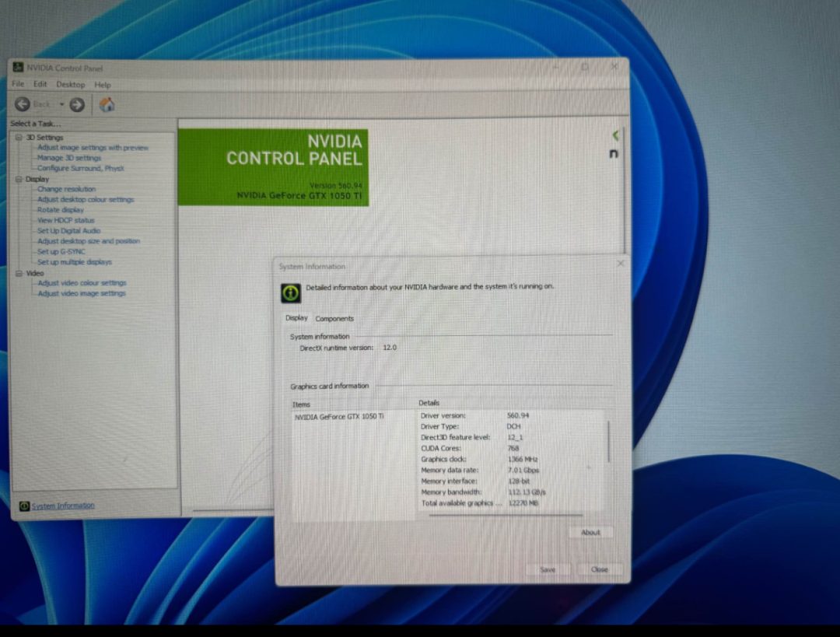840x637 pixels.
Task: Select Manage 3D settings task
Action: click(69, 158)
